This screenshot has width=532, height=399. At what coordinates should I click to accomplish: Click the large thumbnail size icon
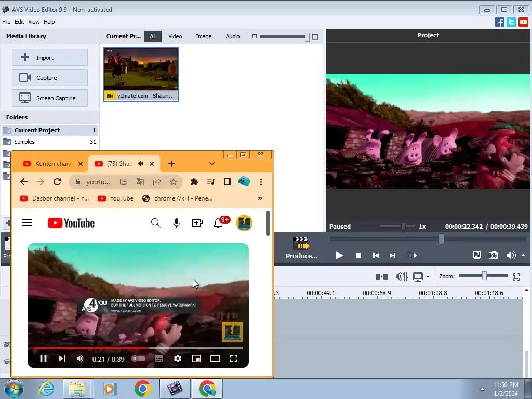(315, 37)
